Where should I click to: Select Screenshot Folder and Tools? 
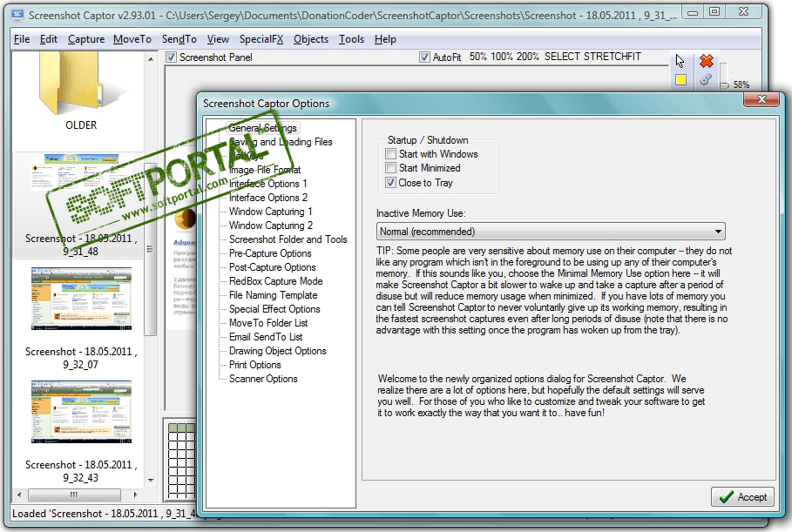288,239
